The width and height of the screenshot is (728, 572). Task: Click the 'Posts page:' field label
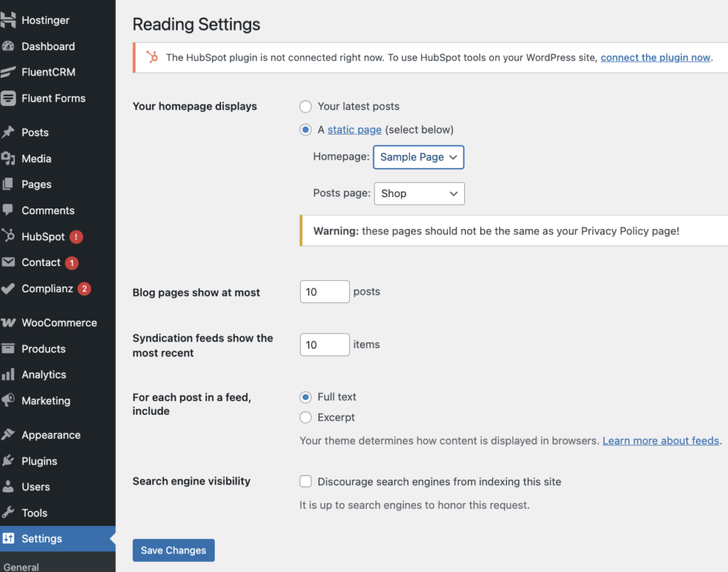[342, 193]
